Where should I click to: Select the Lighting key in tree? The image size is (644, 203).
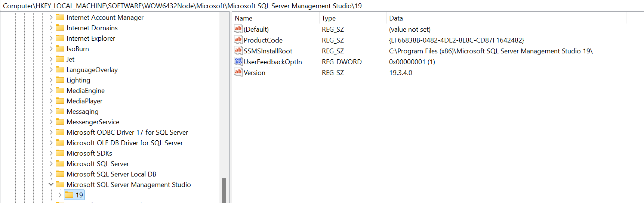click(x=78, y=80)
